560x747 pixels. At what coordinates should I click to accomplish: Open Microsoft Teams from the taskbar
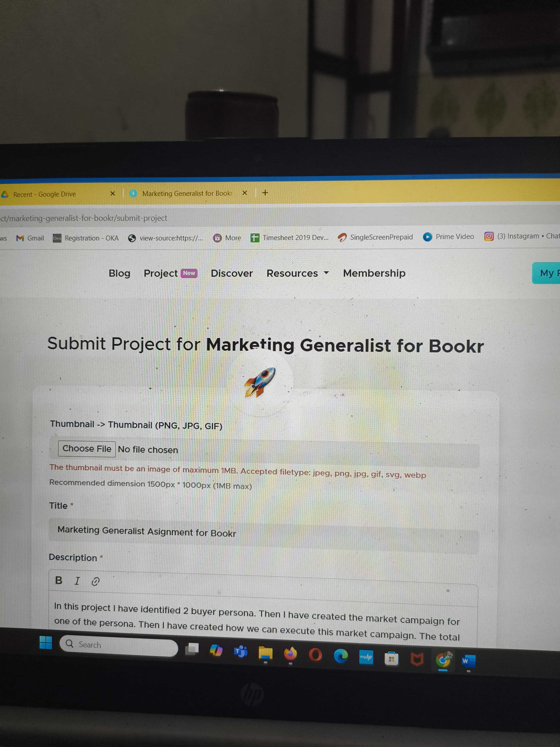tap(241, 652)
